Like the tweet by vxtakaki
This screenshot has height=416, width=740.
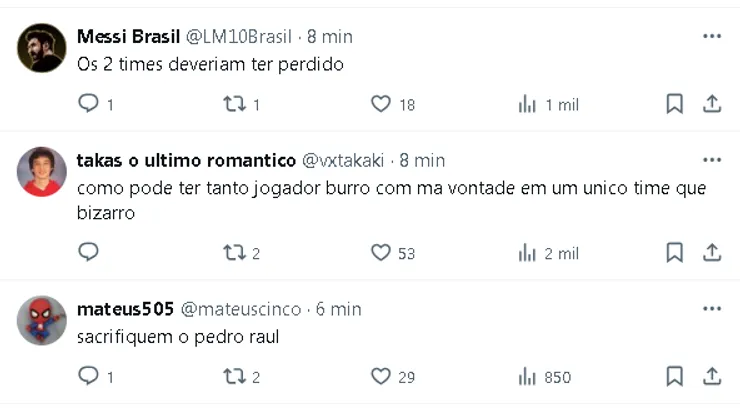pyautogui.click(x=380, y=253)
